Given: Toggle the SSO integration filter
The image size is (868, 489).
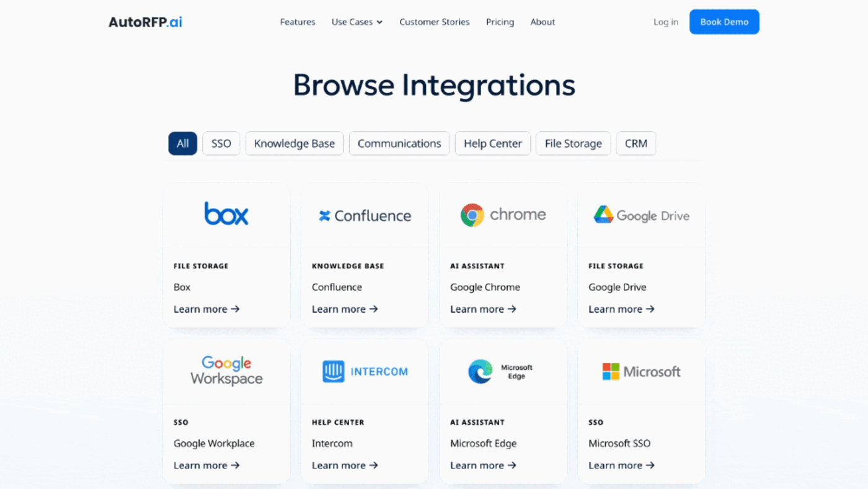Looking at the screenshot, I should [x=221, y=143].
